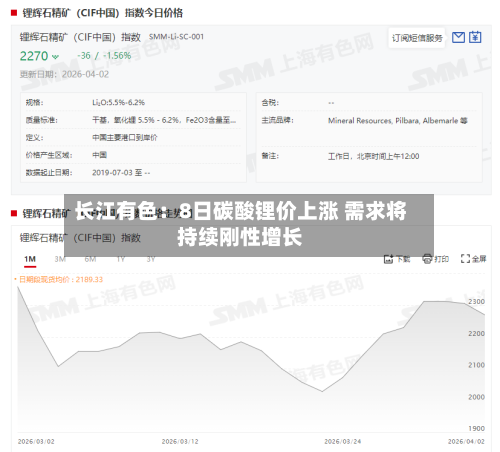Click the Mineral Resources, Pilbara, Albemarle brands text
500x452 pixels.
(398, 121)
